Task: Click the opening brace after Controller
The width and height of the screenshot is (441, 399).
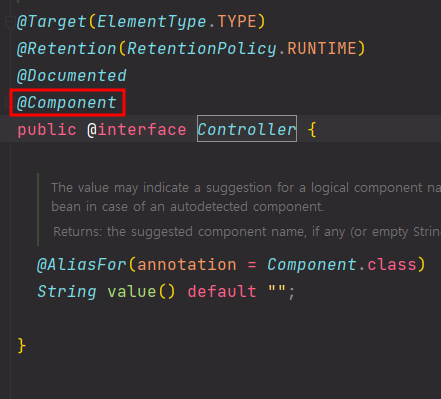Action: (312, 130)
